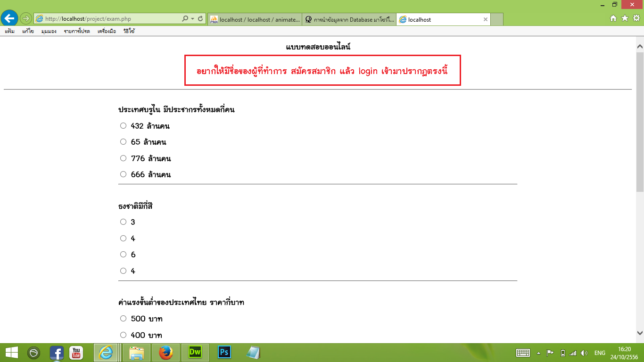Select answer 3 for the flag colors question
Viewport: 644px width, 362px height.
pyautogui.click(x=124, y=222)
